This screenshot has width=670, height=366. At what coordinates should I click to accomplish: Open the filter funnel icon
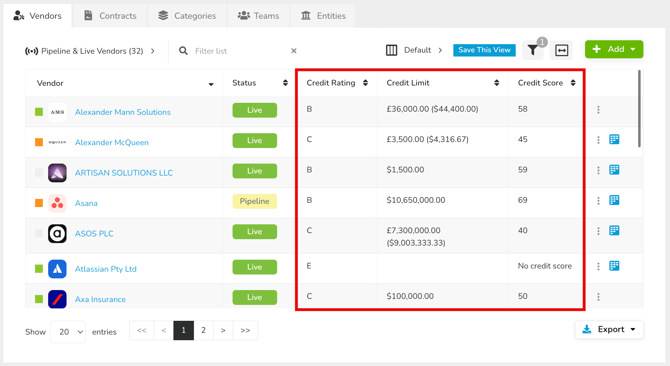[x=532, y=50]
